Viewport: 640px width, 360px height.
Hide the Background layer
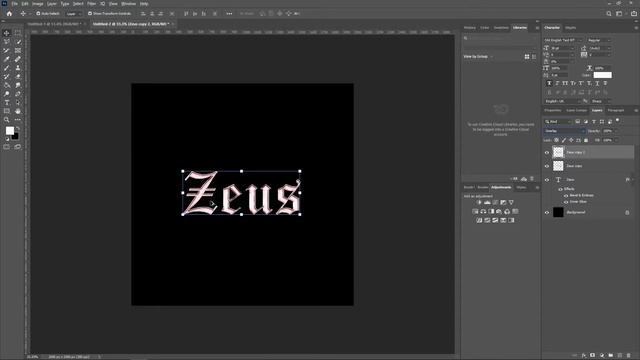pyautogui.click(x=547, y=212)
